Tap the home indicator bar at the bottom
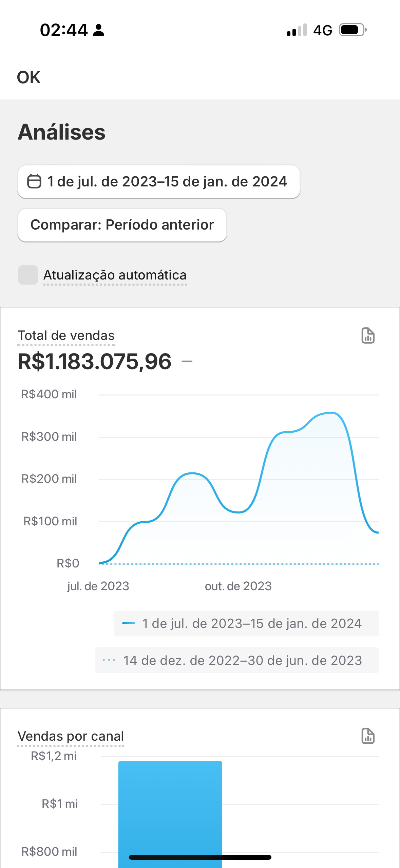Screen dimensions: 400x868 click(200, 857)
